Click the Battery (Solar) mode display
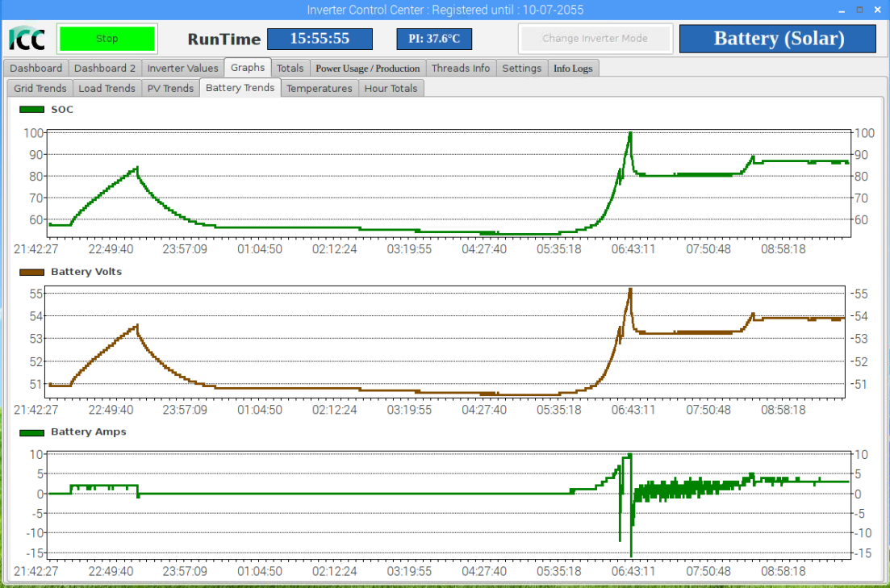The width and height of the screenshot is (890, 588). (x=778, y=38)
